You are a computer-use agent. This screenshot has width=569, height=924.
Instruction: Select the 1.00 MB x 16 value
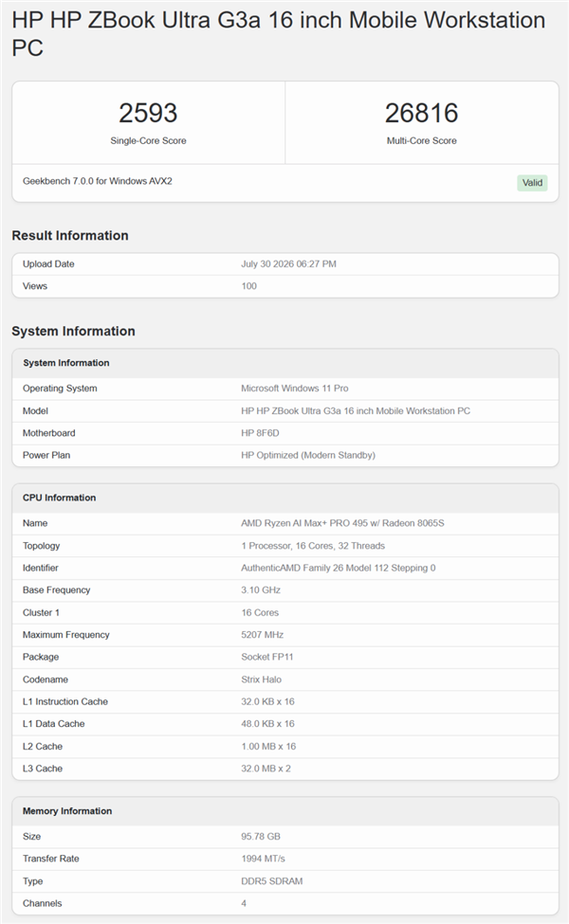pos(268,747)
